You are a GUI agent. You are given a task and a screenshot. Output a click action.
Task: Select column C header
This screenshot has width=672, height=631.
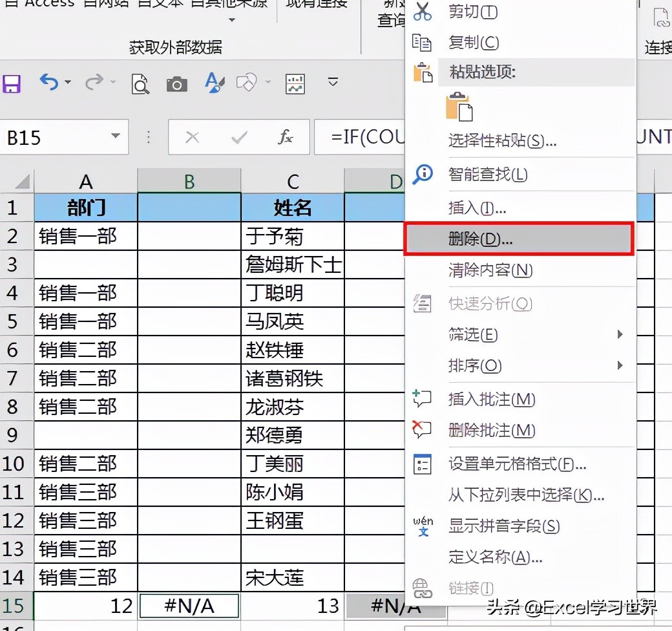[293, 182]
